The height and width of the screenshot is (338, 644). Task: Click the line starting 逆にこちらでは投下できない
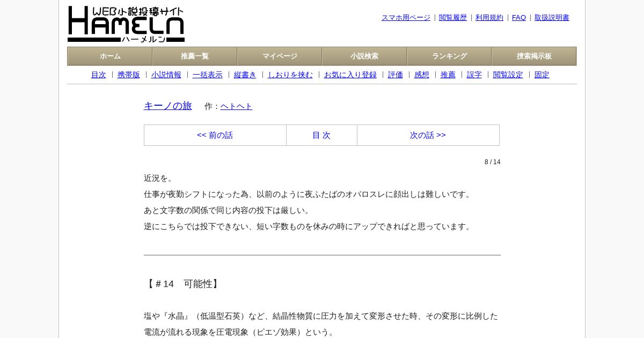(x=309, y=226)
